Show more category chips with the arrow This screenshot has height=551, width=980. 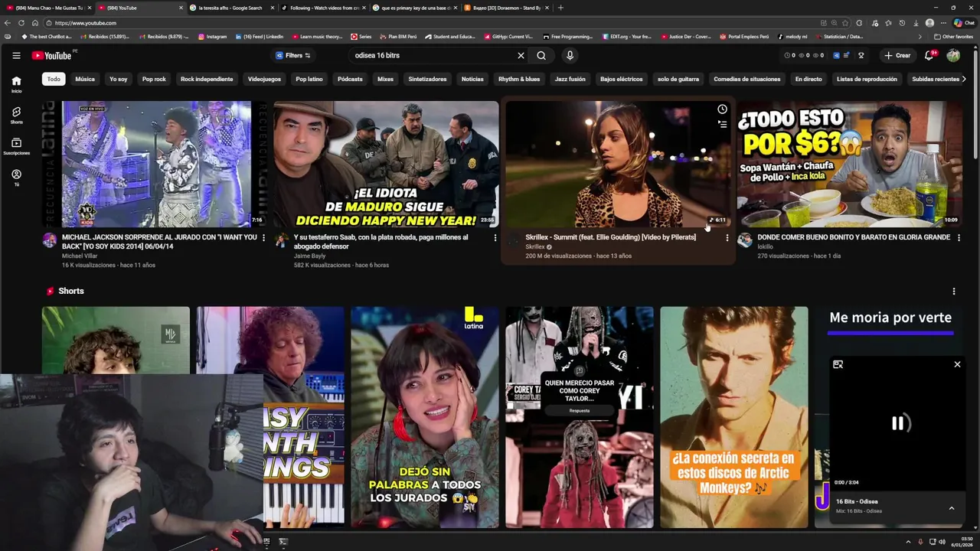click(x=964, y=79)
